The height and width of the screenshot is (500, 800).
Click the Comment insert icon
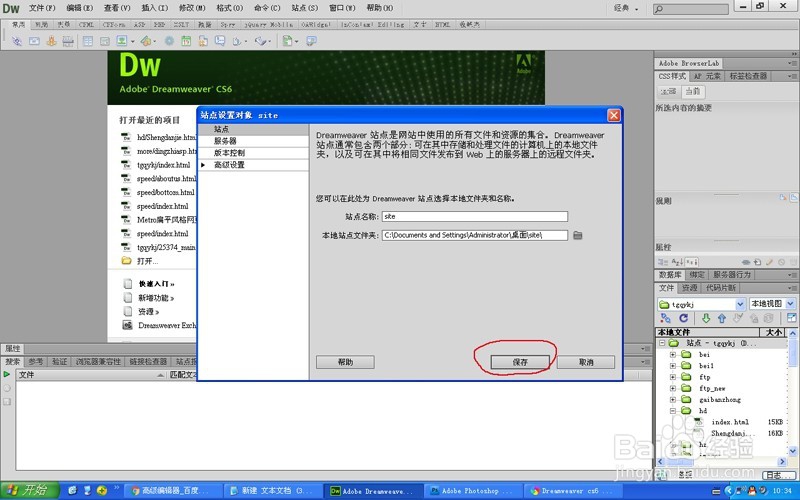tap(220, 41)
